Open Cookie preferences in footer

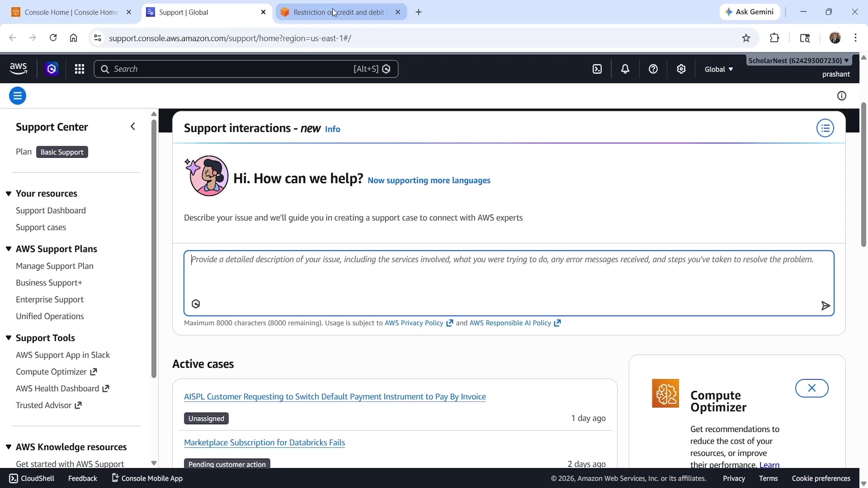[821, 479]
